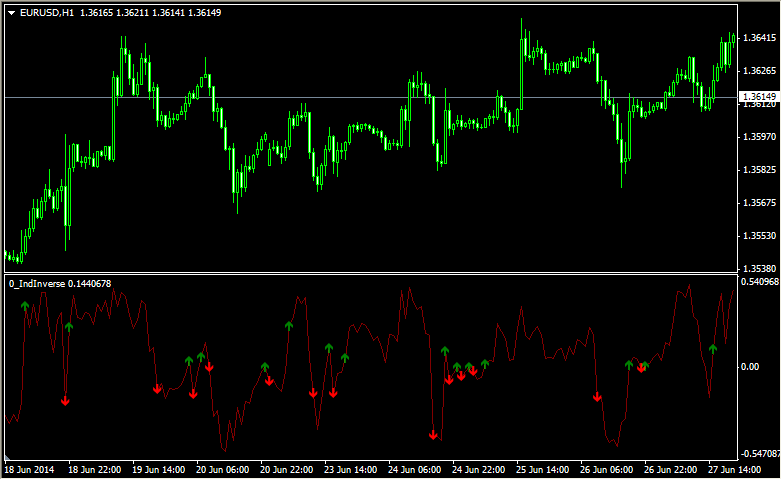Viewport: 782px width, 480px height.
Task: Click the 24 Jun 06:00 time label
Action: tap(414, 470)
